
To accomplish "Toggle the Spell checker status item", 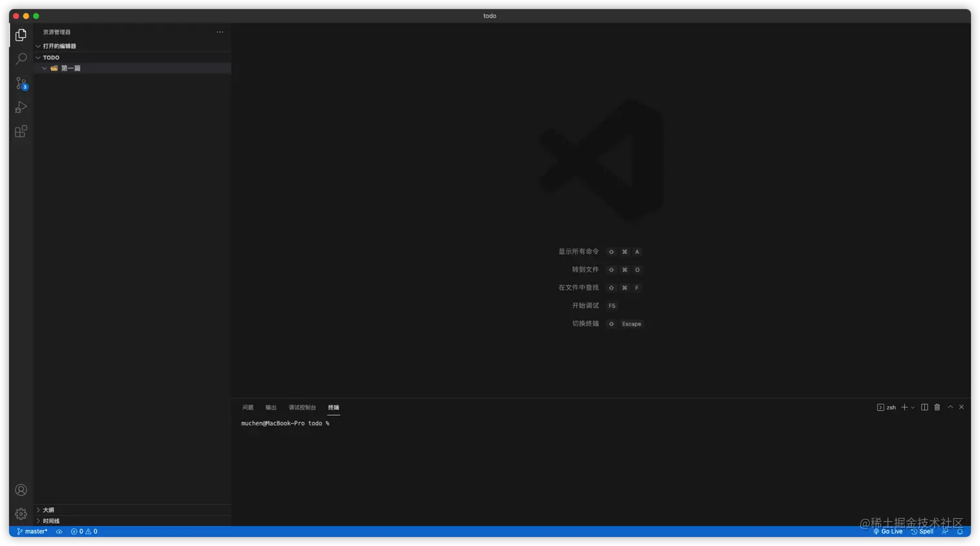I will (x=922, y=532).
